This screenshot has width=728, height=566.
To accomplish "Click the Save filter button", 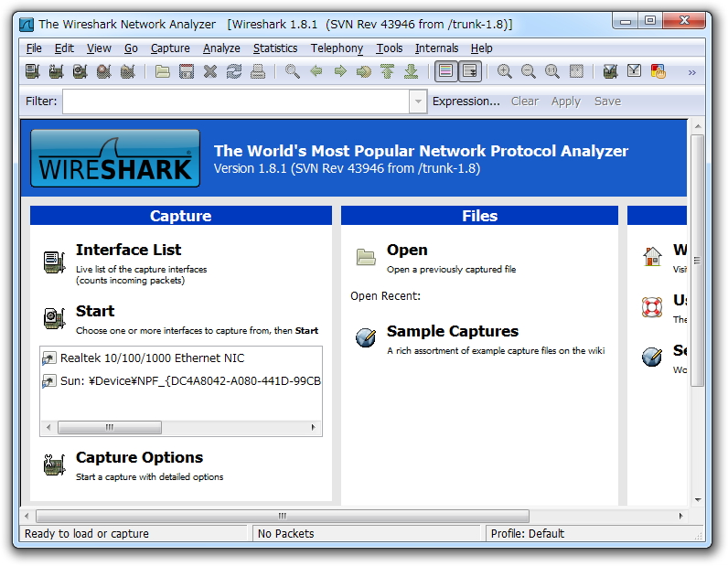I will click(x=607, y=101).
